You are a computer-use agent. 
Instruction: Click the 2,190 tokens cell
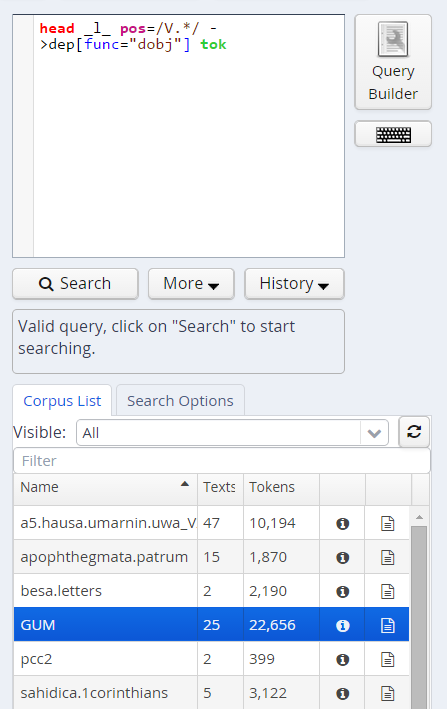pyautogui.click(x=281, y=591)
